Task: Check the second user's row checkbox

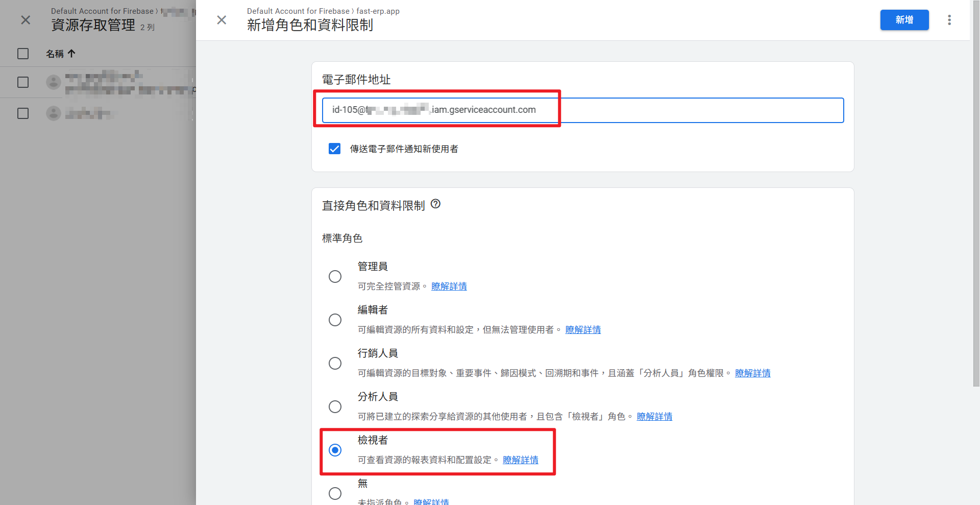Action: 22,113
